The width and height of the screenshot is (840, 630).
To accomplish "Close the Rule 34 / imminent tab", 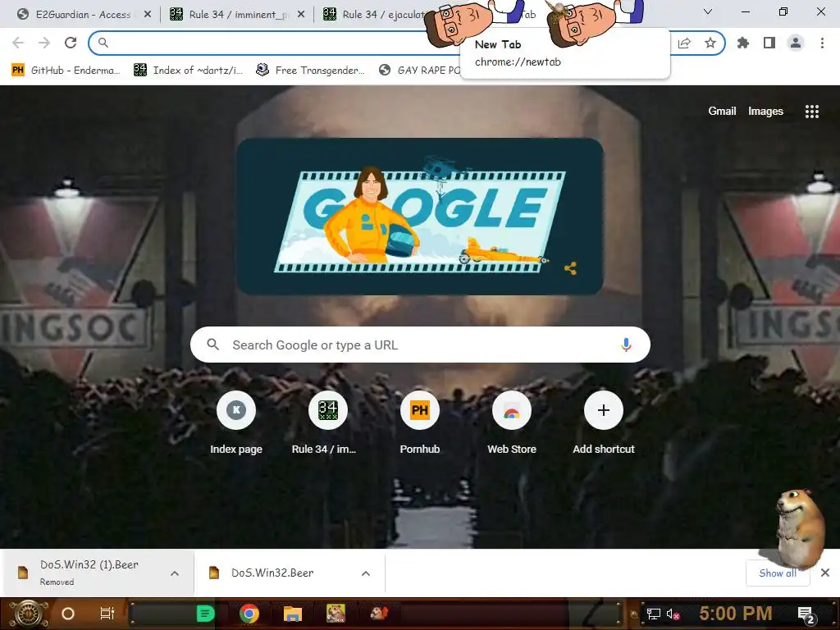I will pos(301,15).
